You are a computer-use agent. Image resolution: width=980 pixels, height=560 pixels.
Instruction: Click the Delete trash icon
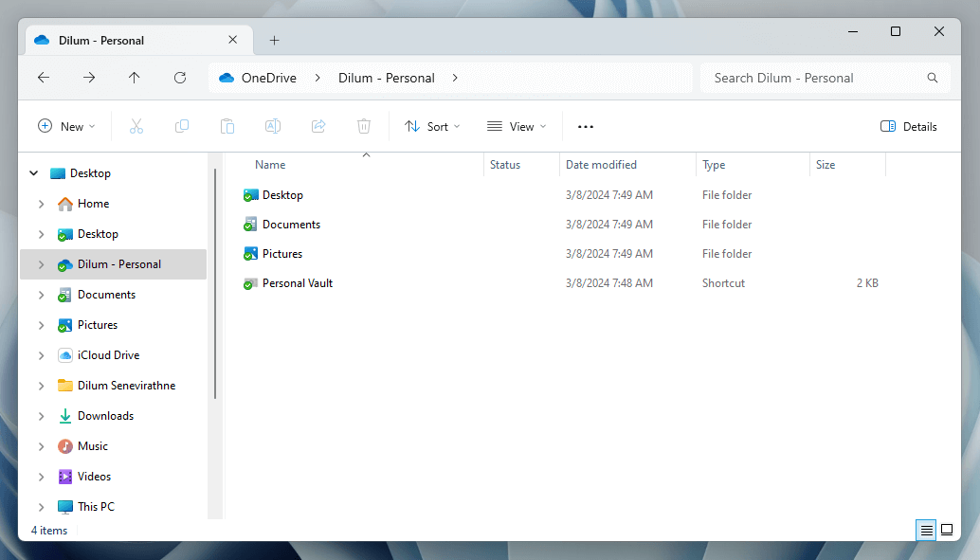pos(363,126)
